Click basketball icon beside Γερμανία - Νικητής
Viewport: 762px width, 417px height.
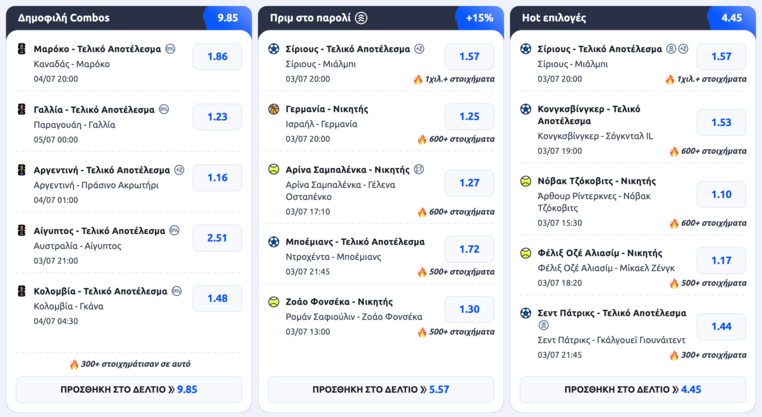tap(274, 109)
